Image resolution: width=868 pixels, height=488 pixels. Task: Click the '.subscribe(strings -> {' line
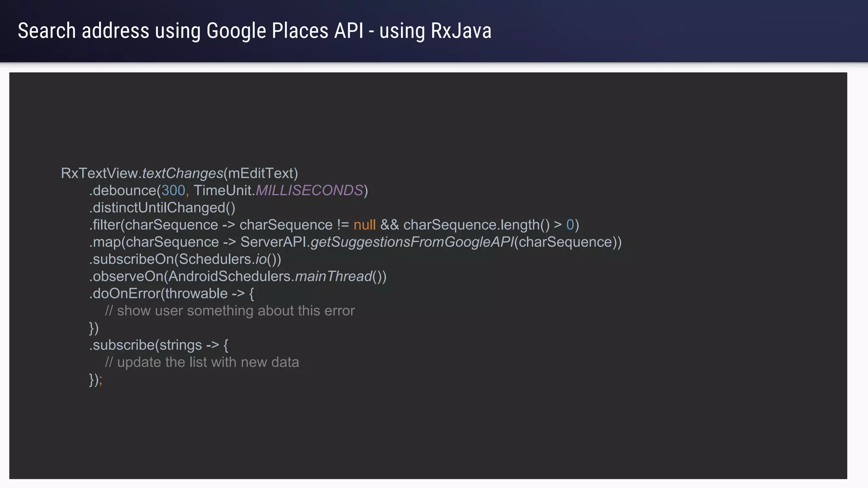tap(159, 345)
